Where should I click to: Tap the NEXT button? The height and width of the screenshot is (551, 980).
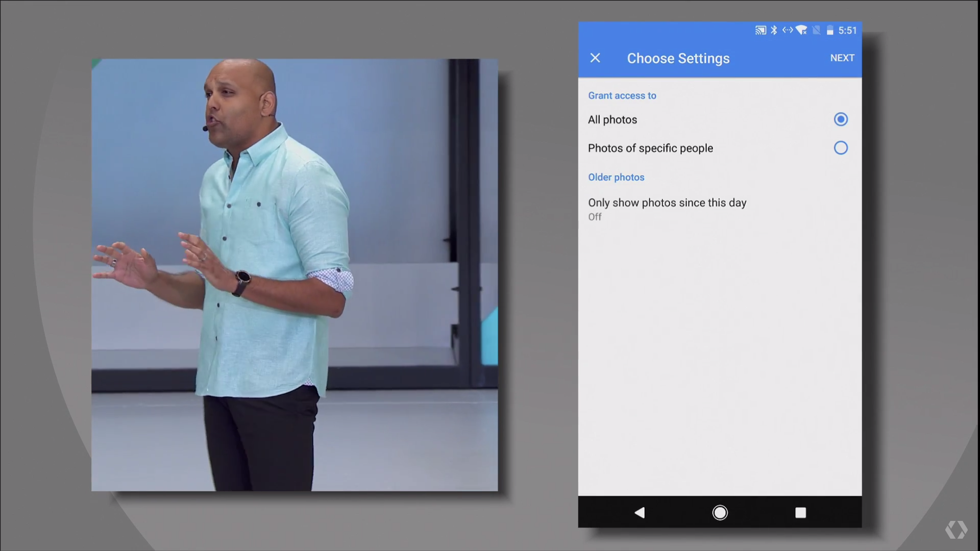coord(842,58)
